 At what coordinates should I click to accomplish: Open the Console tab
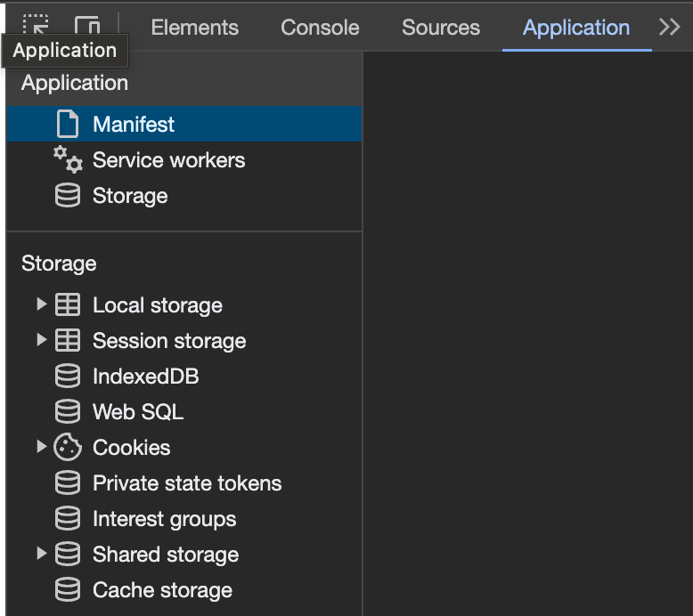320,28
